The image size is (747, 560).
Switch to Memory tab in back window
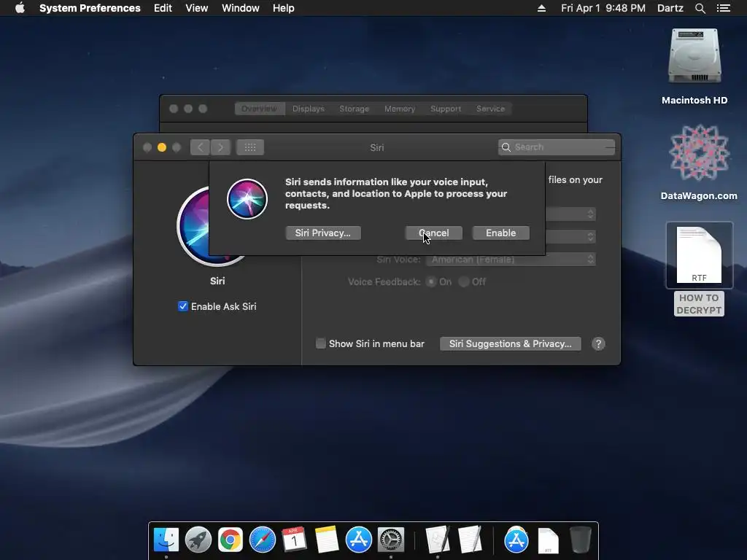[400, 109]
